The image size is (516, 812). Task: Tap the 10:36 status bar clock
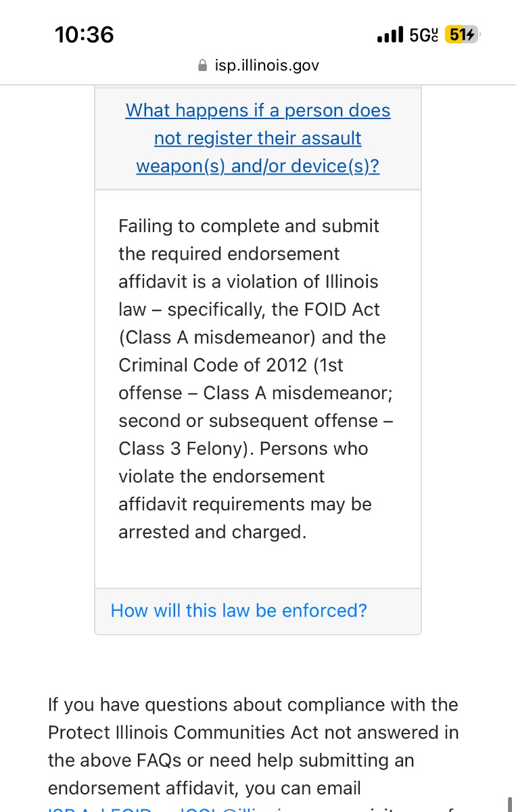click(85, 35)
